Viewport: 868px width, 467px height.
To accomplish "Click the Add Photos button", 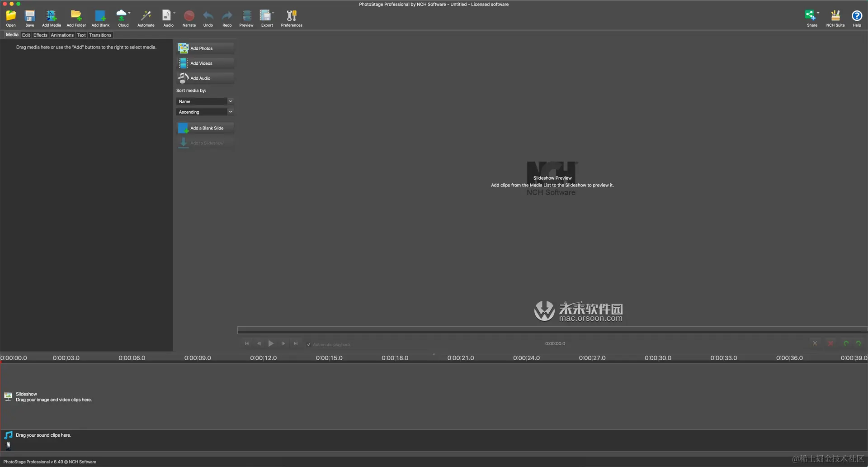I will pos(205,48).
